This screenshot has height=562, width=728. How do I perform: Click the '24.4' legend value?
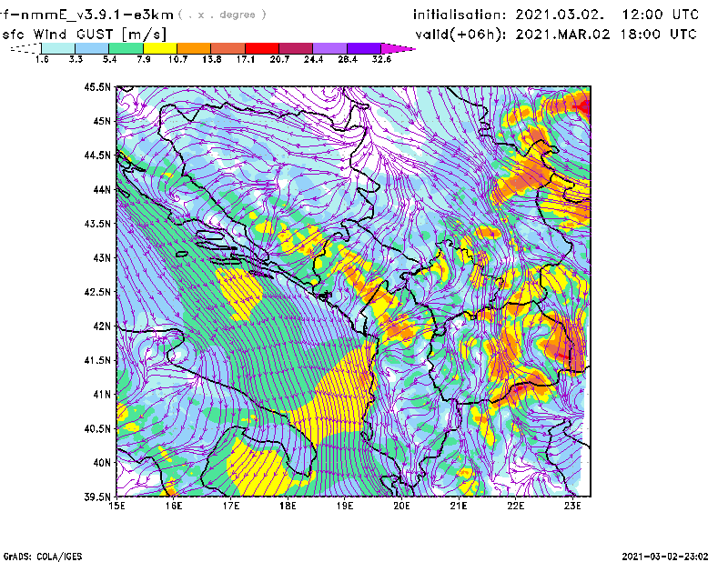313,59
